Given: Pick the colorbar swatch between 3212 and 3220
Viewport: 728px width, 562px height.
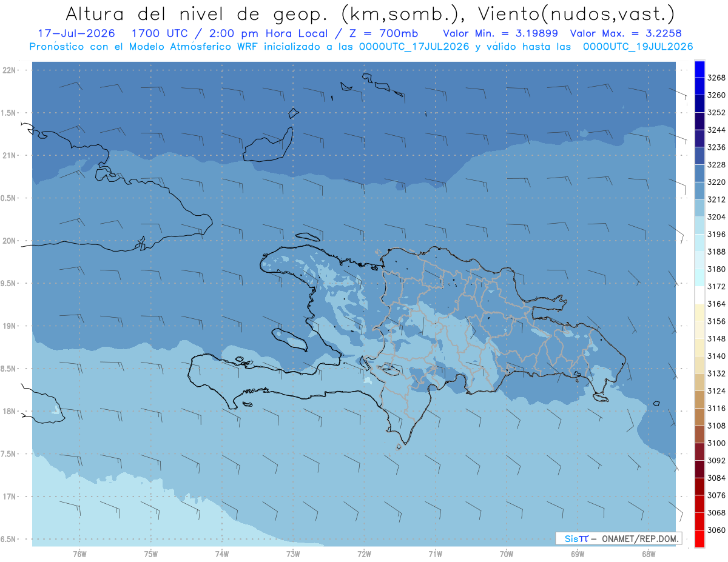Looking at the screenshot, I should 699,191.
